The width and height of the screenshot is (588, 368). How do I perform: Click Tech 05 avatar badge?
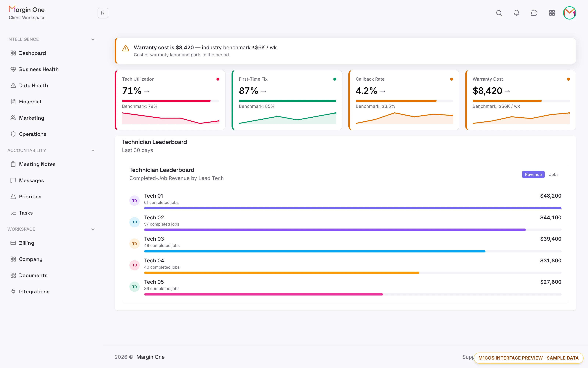134,287
